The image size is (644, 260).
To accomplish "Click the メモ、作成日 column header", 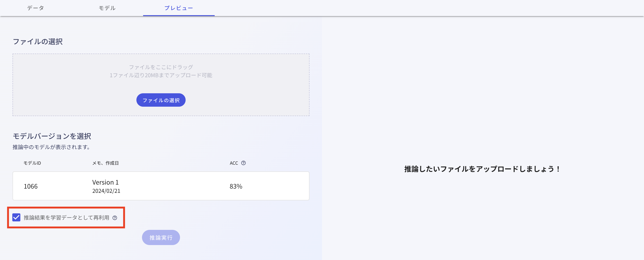I will [x=106, y=163].
